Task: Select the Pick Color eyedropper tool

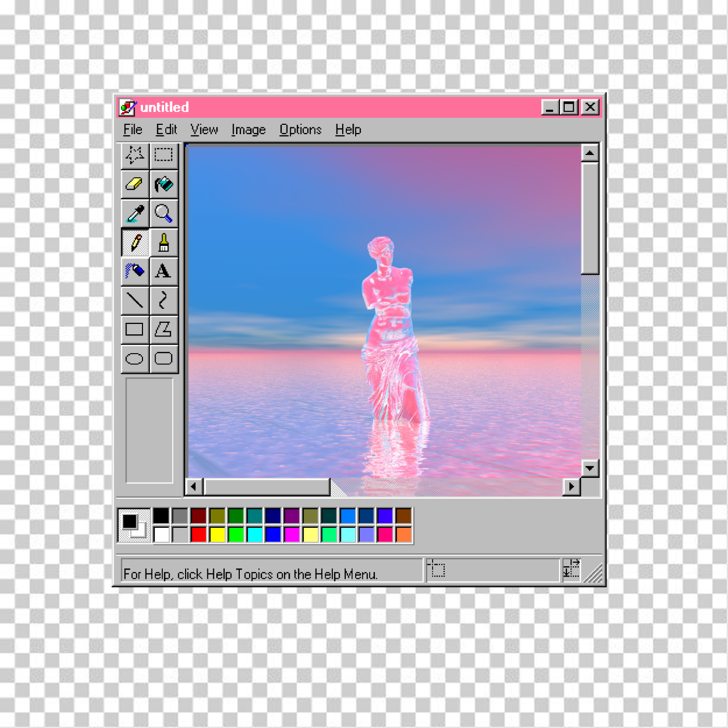Action: (135, 213)
